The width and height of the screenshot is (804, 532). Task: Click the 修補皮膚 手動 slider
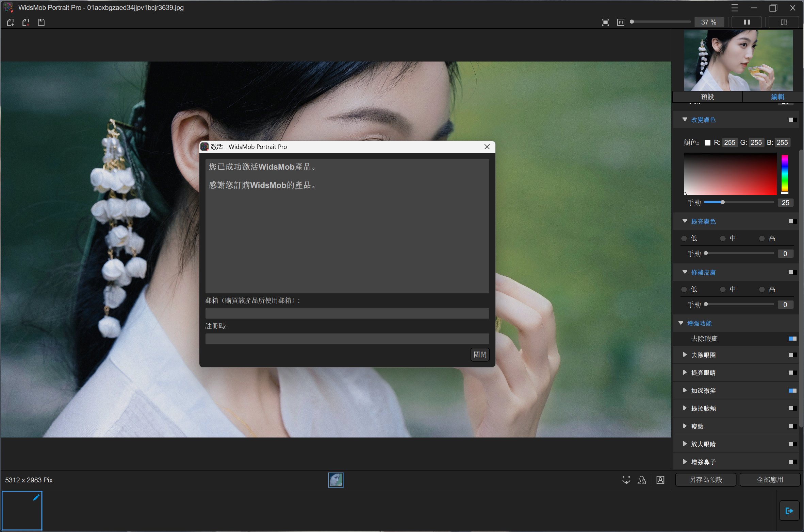click(x=739, y=304)
